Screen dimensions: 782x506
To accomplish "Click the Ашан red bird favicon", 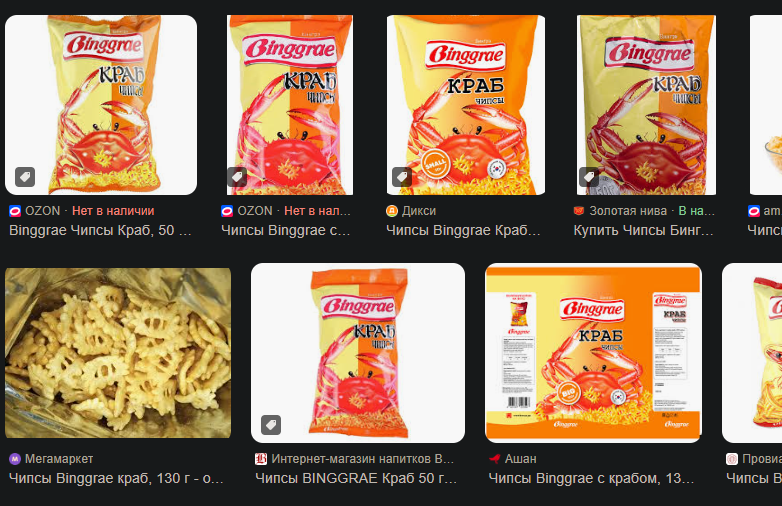I will coord(495,459).
